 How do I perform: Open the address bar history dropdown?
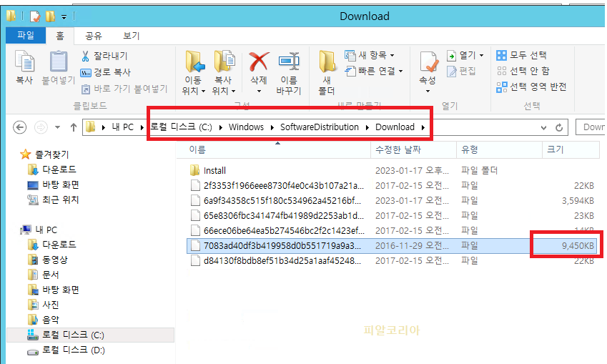[x=543, y=127]
